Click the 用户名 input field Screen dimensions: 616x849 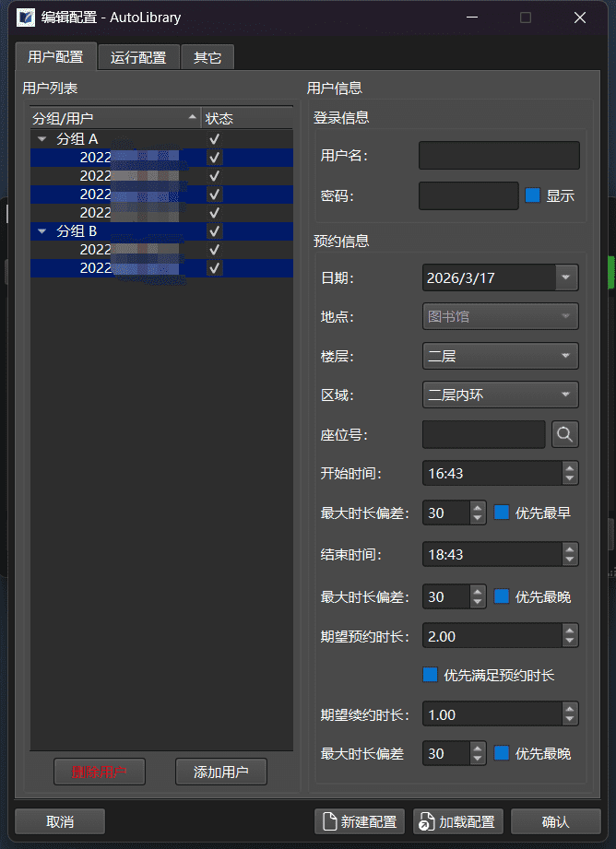[499, 156]
